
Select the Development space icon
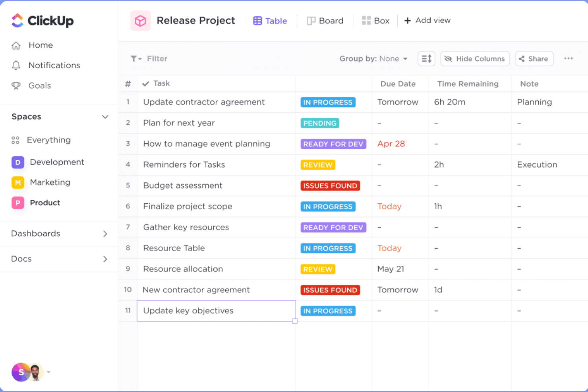[x=18, y=162]
